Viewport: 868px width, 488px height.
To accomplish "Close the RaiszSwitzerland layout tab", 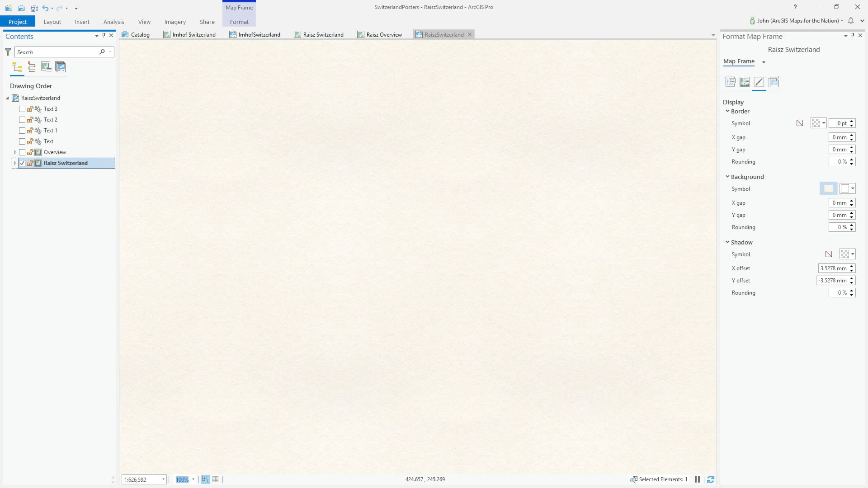I will pyautogui.click(x=470, y=34).
